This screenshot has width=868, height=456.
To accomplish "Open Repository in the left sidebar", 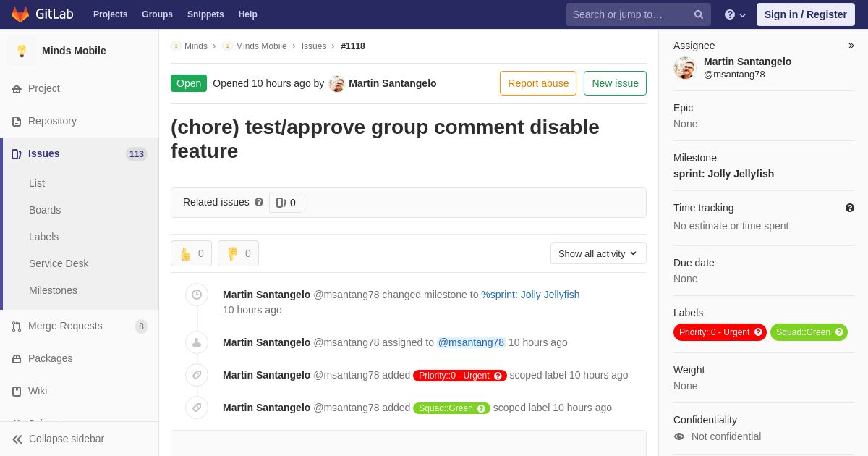I will [x=52, y=121].
